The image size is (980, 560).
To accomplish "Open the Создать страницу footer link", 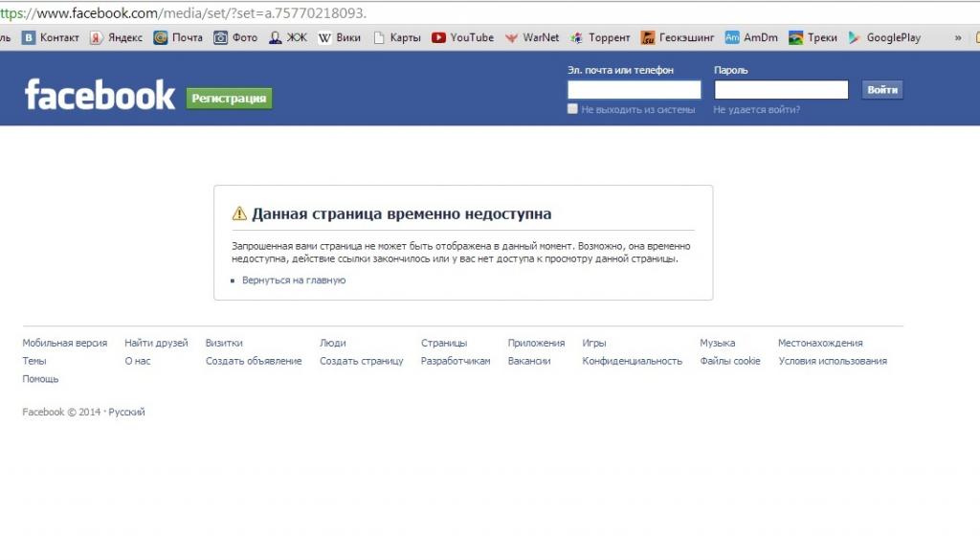I will (x=361, y=361).
